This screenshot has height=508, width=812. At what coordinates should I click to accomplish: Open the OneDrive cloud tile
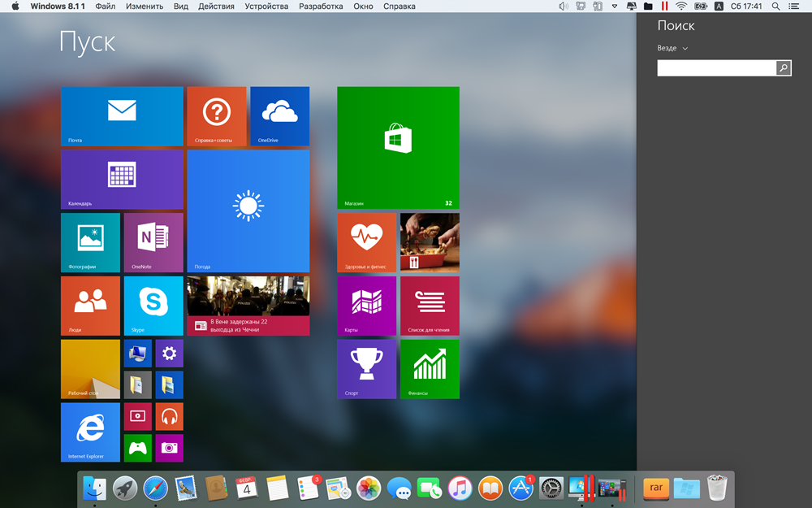point(279,115)
